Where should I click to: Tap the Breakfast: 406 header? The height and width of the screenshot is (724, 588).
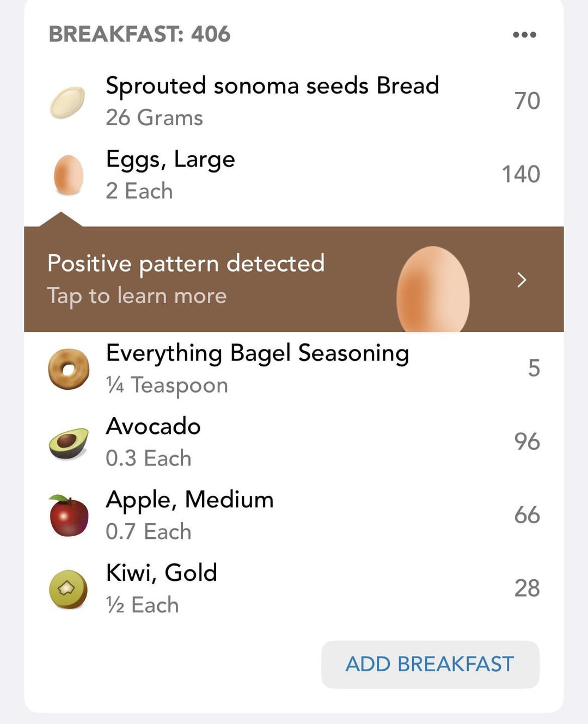click(x=139, y=34)
